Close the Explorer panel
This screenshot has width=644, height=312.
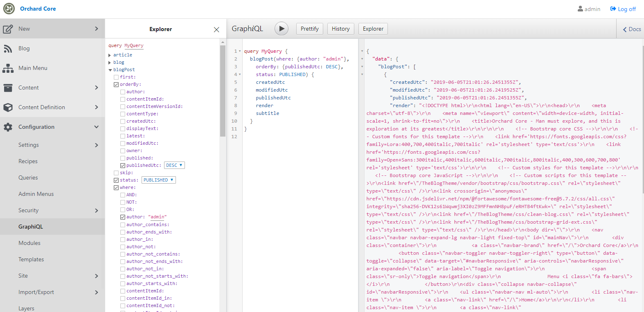(x=216, y=29)
